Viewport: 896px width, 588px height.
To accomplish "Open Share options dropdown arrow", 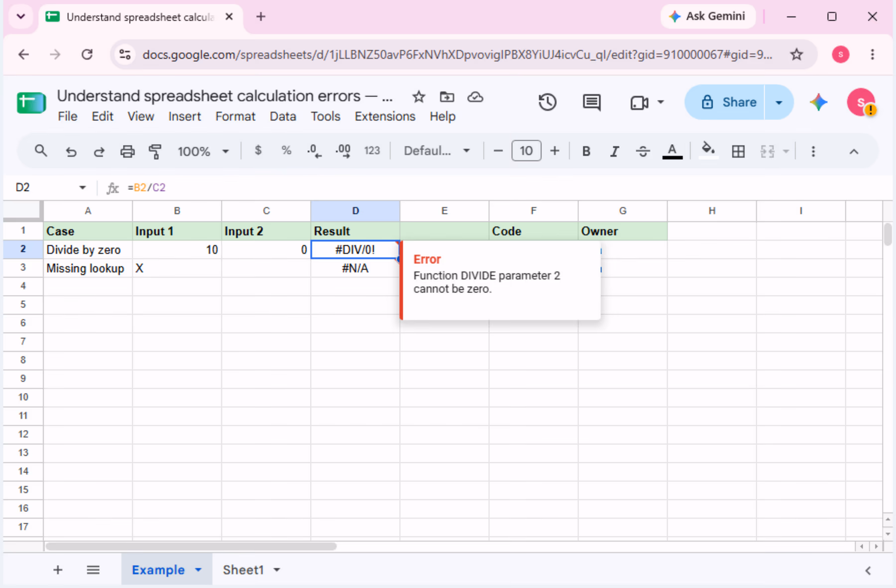I will (779, 102).
